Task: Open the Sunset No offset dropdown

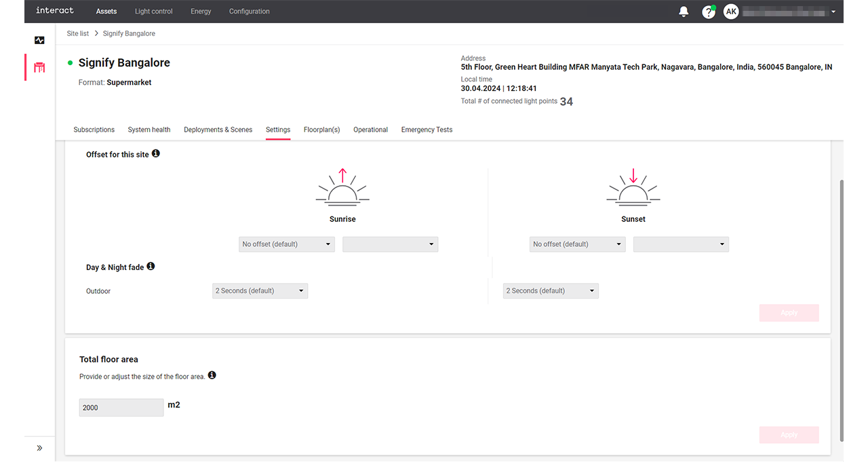Action: click(x=577, y=244)
